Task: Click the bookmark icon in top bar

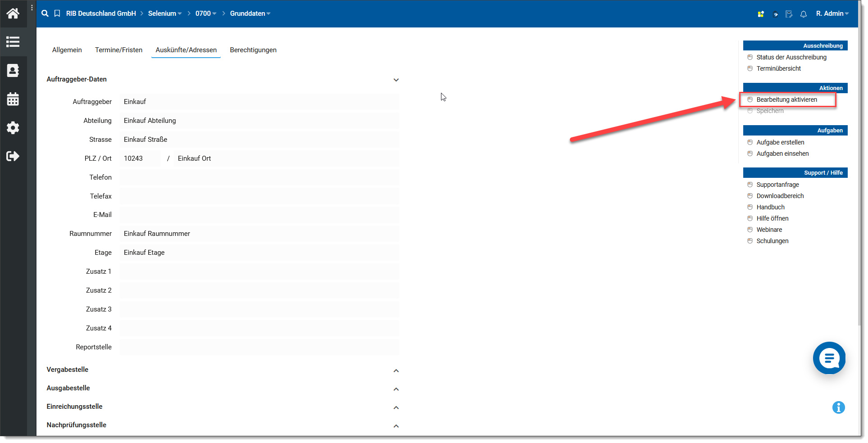Action: [x=57, y=14]
